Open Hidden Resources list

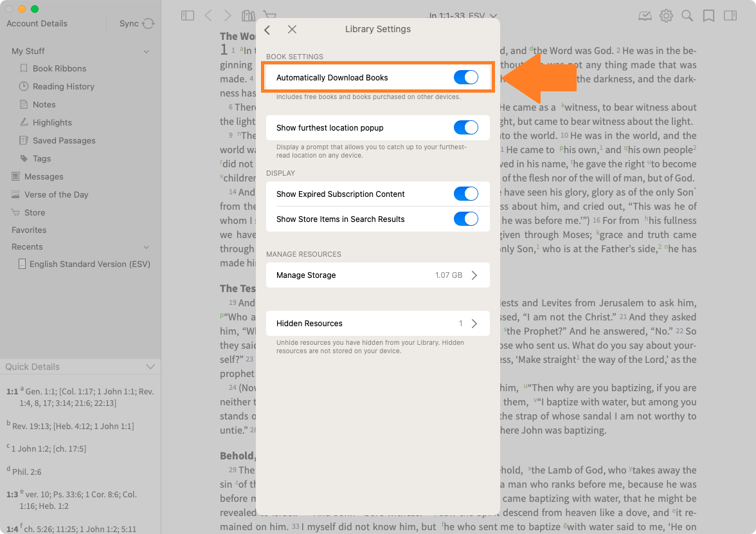tap(378, 324)
